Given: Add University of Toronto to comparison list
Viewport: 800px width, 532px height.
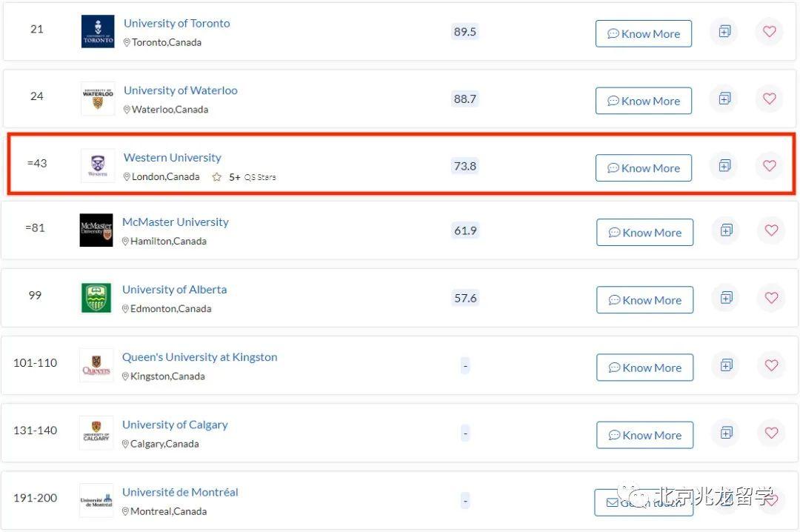Looking at the screenshot, I should pyautogui.click(x=724, y=32).
